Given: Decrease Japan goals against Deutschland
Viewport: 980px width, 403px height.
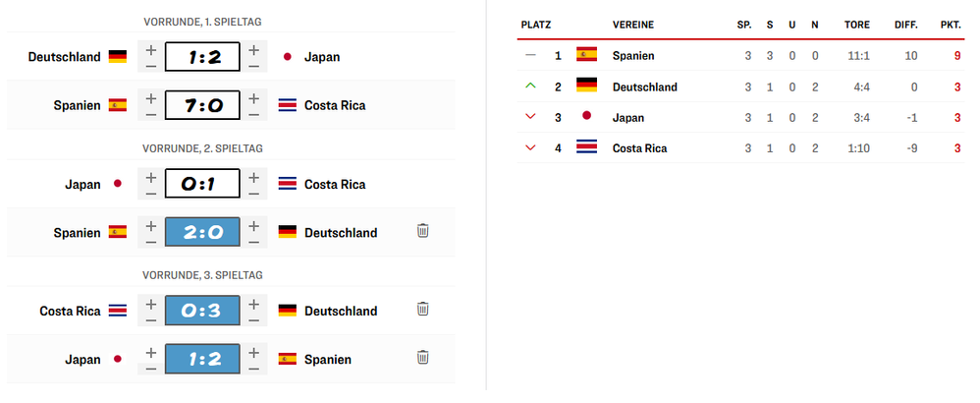Looking at the screenshot, I should point(254,66).
